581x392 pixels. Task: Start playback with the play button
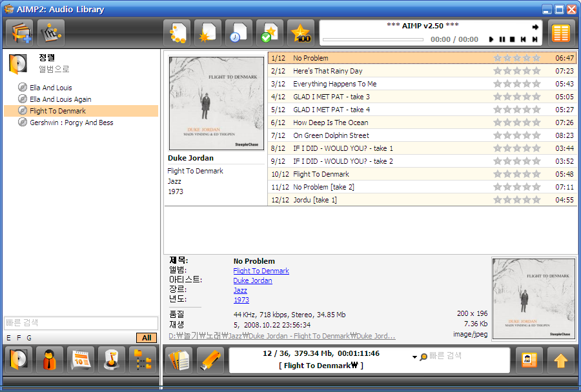click(x=491, y=39)
